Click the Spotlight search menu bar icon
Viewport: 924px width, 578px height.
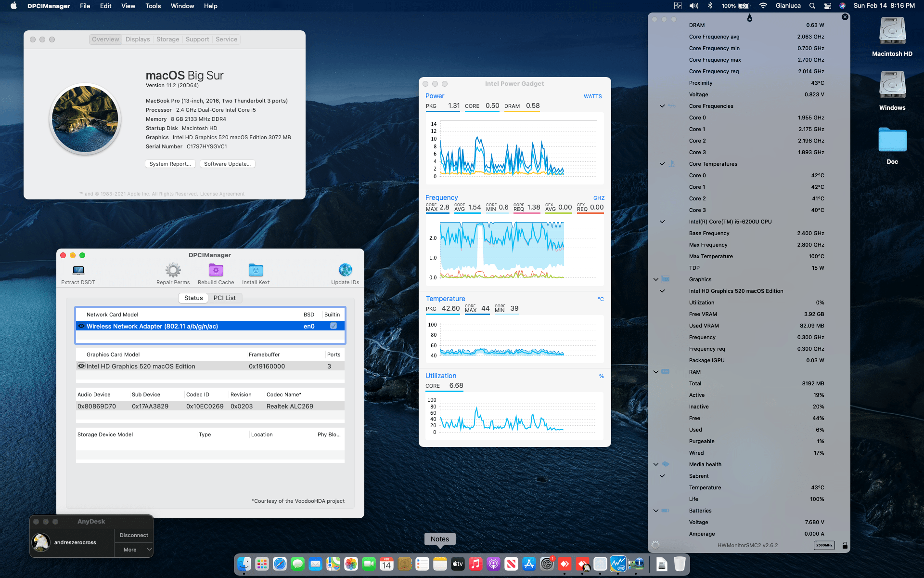click(812, 6)
